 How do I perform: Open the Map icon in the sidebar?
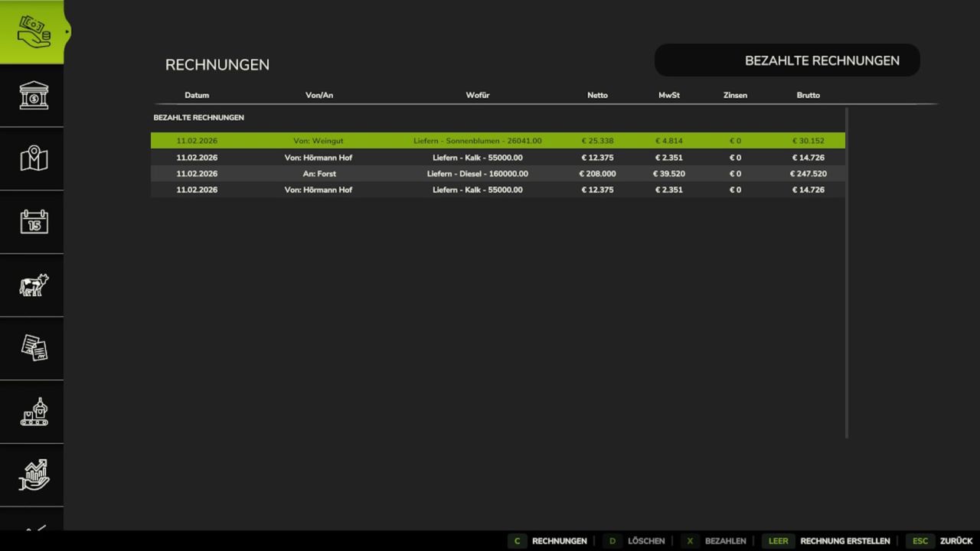coord(31,158)
